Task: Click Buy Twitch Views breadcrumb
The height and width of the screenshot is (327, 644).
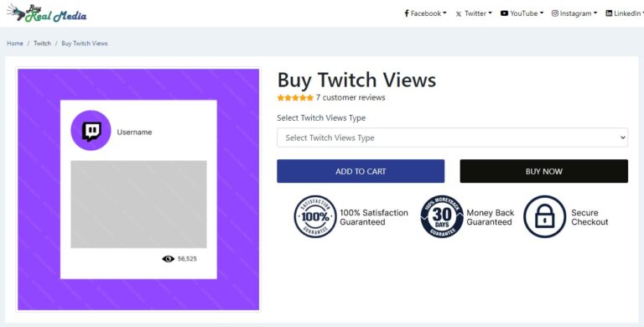Action: point(84,43)
